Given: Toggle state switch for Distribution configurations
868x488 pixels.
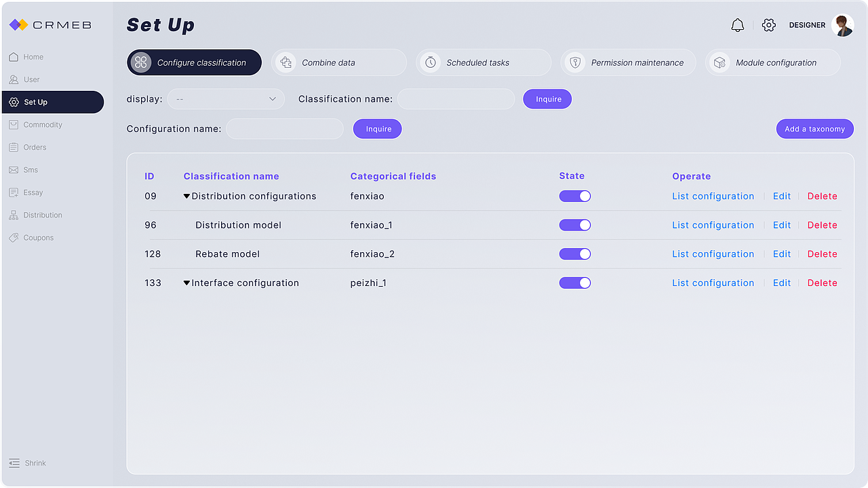Looking at the screenshot, I should point(575,197).
